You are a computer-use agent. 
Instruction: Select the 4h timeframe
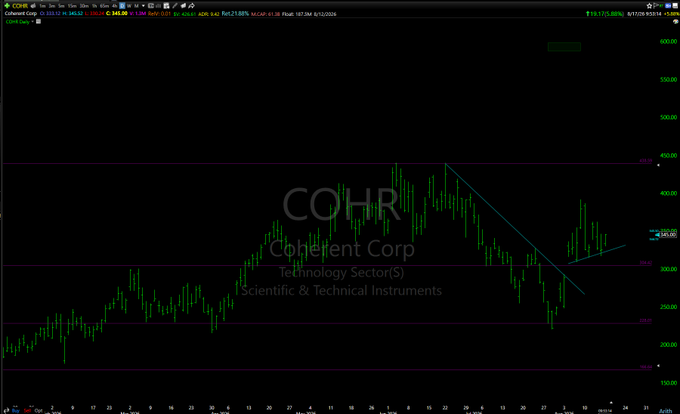pyautogui.click(x=114, y=6)
